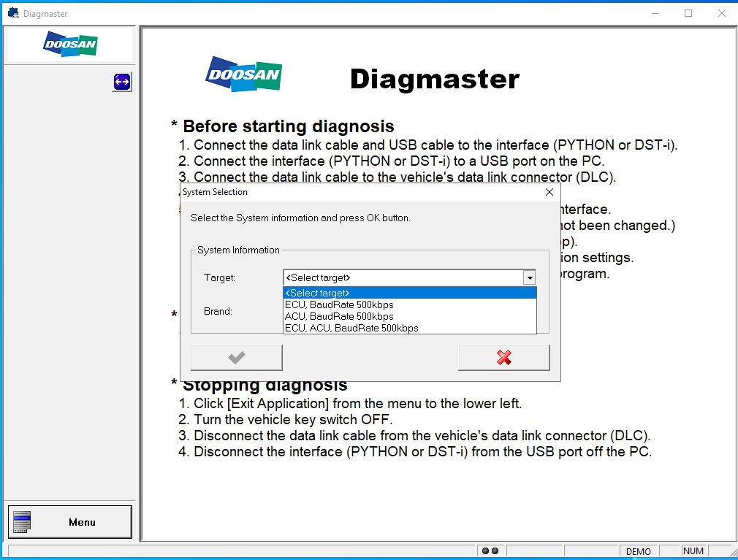Click the red X cancel button
The image size is (738, 560).
pyautogui.click(x=504, y=357)
